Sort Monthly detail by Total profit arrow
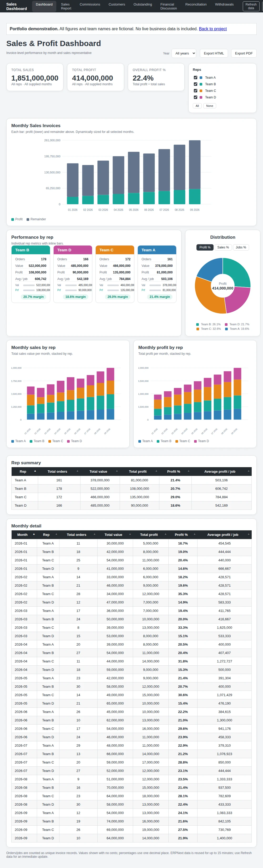 point(165,534)
